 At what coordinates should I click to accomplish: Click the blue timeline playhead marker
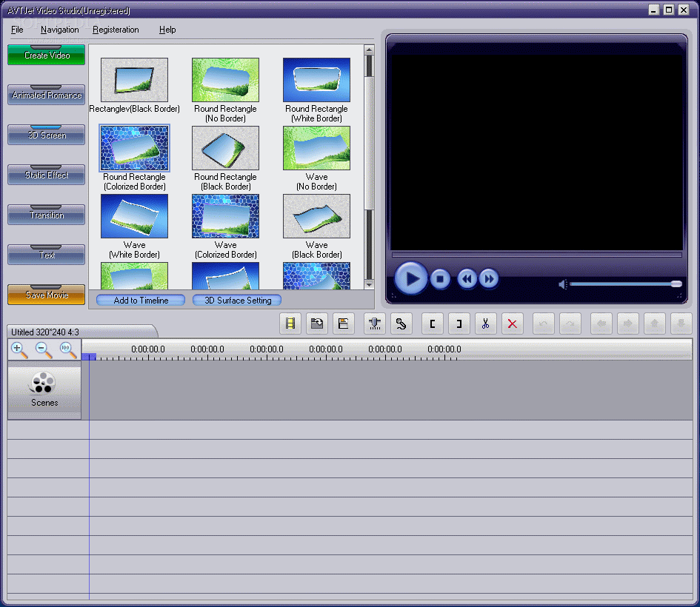[89, 356]
